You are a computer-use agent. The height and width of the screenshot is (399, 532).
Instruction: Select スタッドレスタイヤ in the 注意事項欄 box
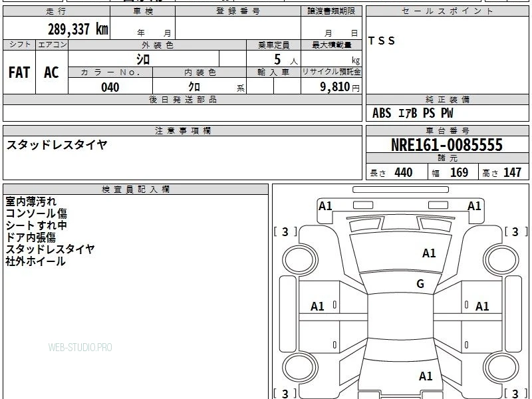(x=57, y=145)
